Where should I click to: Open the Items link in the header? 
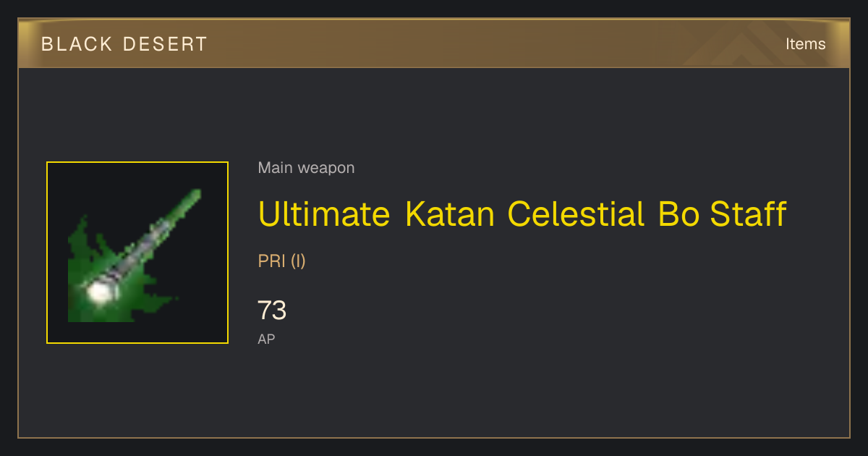click(x=805, y=44)
